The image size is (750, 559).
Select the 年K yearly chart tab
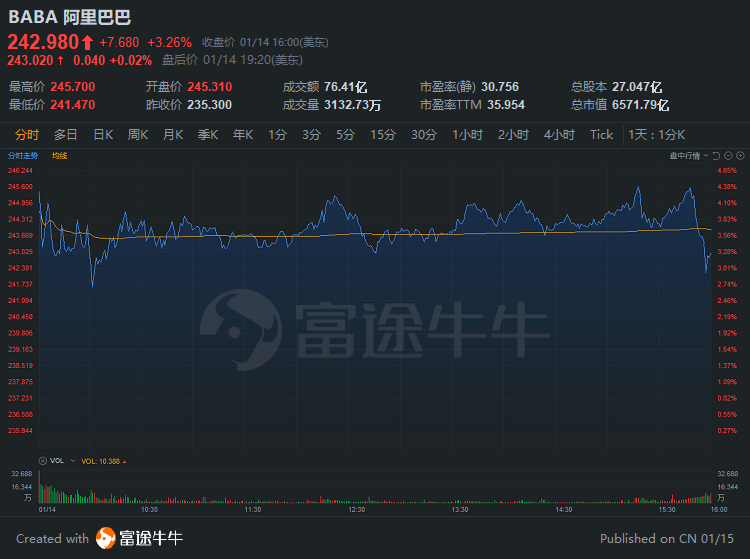pos(243,135)
